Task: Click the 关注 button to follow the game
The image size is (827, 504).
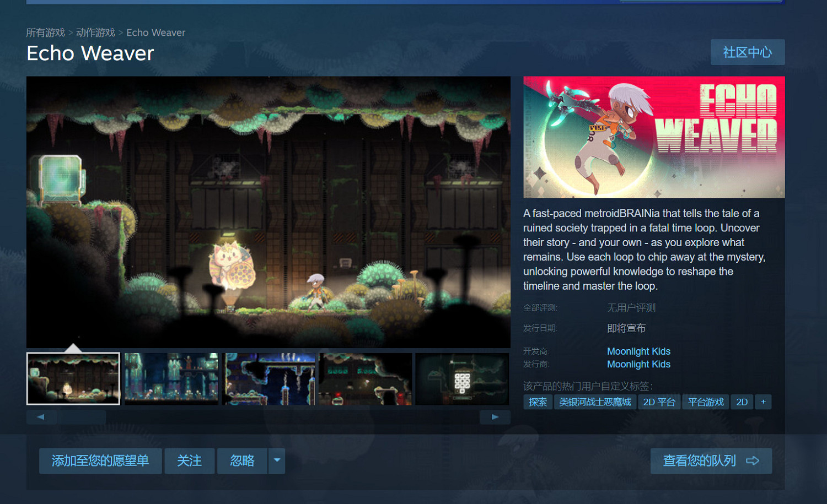Action: (189, 461)
